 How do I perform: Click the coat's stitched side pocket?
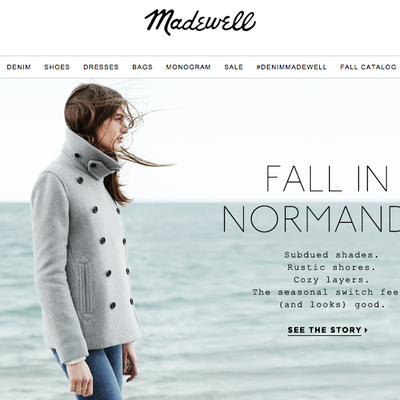(86, 288)
